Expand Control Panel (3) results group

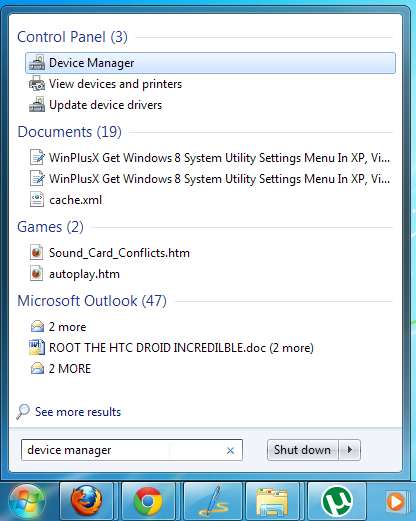(x=72, y=37)
